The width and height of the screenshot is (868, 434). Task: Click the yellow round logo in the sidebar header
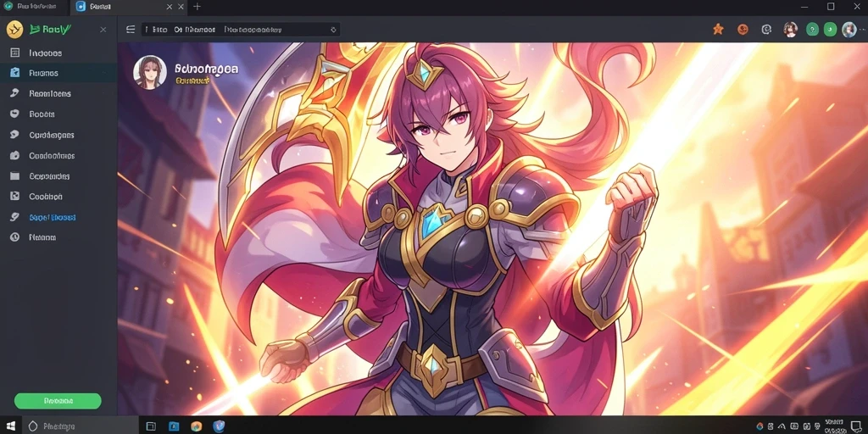point(14,30)
